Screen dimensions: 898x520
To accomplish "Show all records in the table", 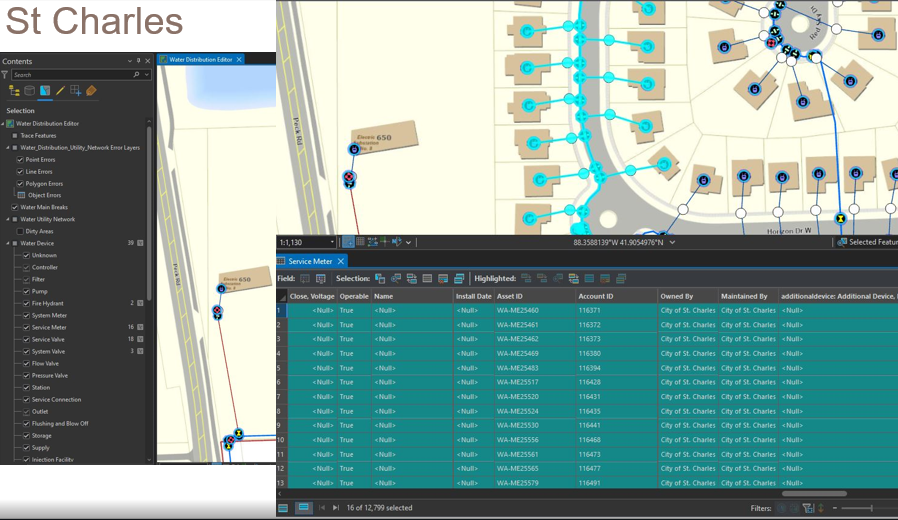I will click(283, 508).
